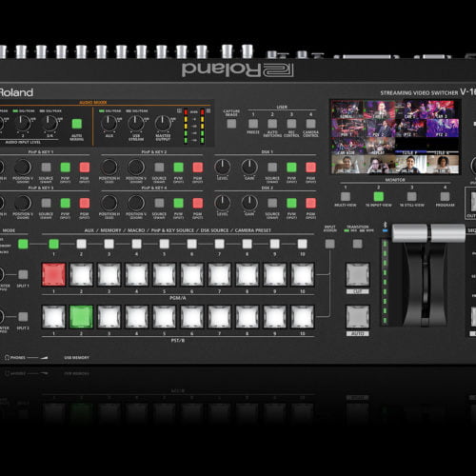
Task: Select MONITOR button 3 16 STILL-VIEW
Action: point(412,196)
